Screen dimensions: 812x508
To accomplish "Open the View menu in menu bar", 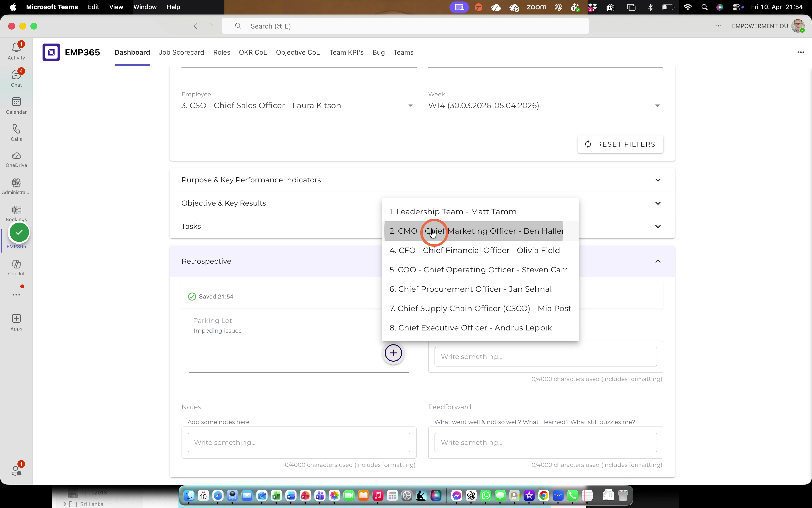I will tap(116, 7).
